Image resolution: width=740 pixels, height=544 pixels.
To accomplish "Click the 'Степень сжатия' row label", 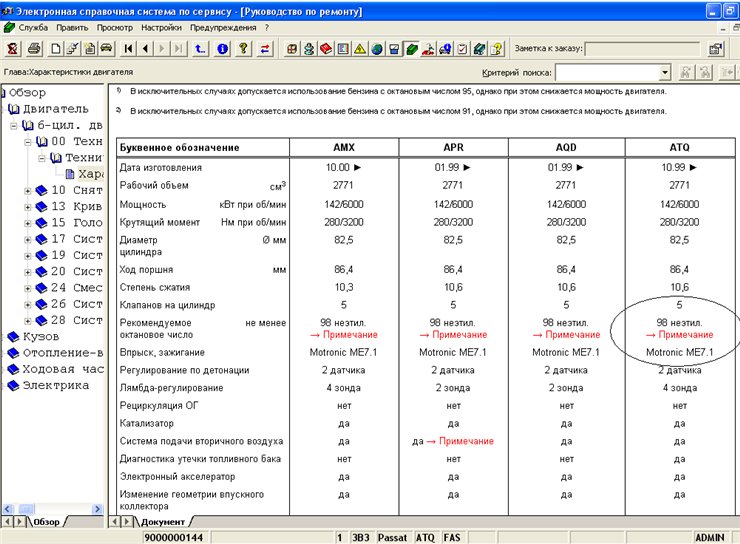I will tap(155, 287).
